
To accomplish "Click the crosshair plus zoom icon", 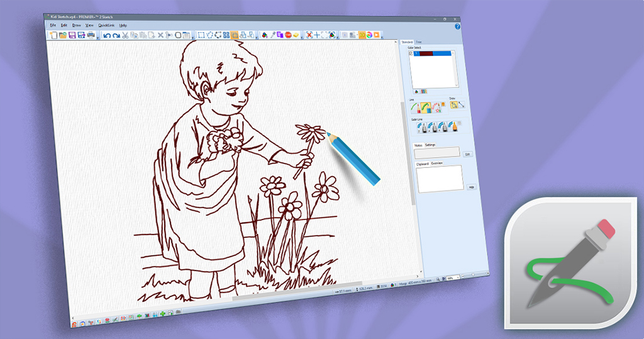I will click(317, 35).
